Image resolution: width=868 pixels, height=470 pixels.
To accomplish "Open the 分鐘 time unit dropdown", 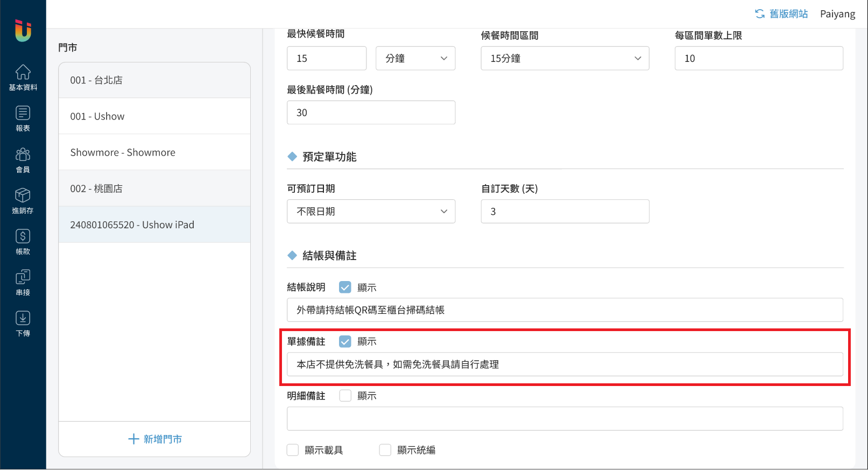I will (x=415, y=58).
